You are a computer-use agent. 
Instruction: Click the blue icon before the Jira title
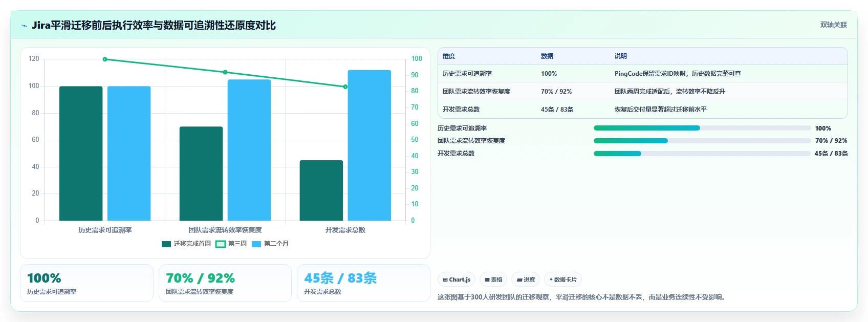(24, 26)
